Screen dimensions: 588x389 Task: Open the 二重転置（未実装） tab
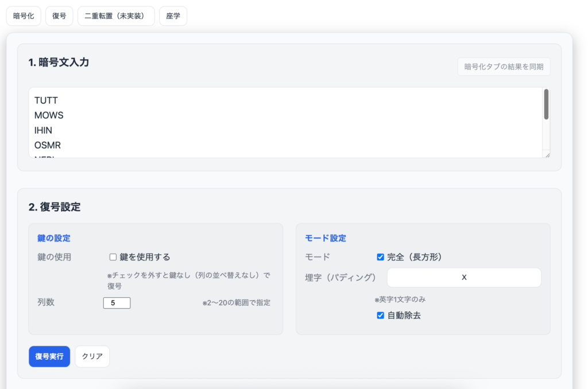click(x=116, y=16)
